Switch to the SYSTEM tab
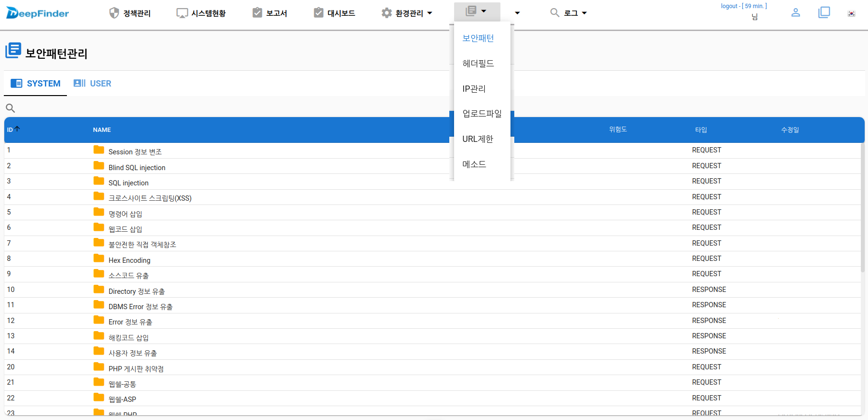This screenshot has height=420, width=868. [x=36, y=84]
